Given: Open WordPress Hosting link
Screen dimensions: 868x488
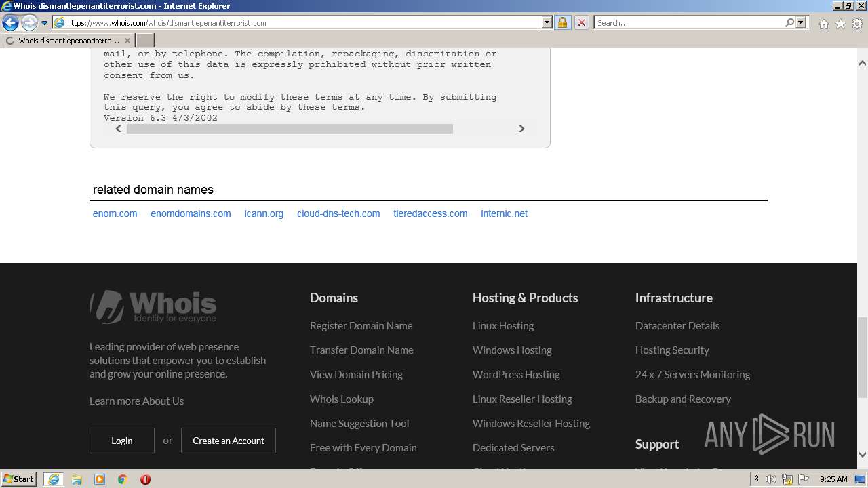Looking at the screenshot, I should [x=516, y=374].
